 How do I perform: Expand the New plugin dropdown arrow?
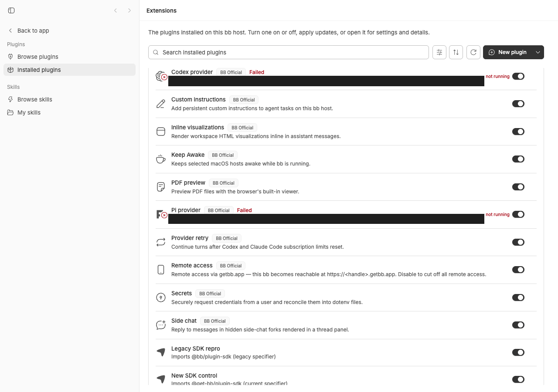[x=538, y=52]
